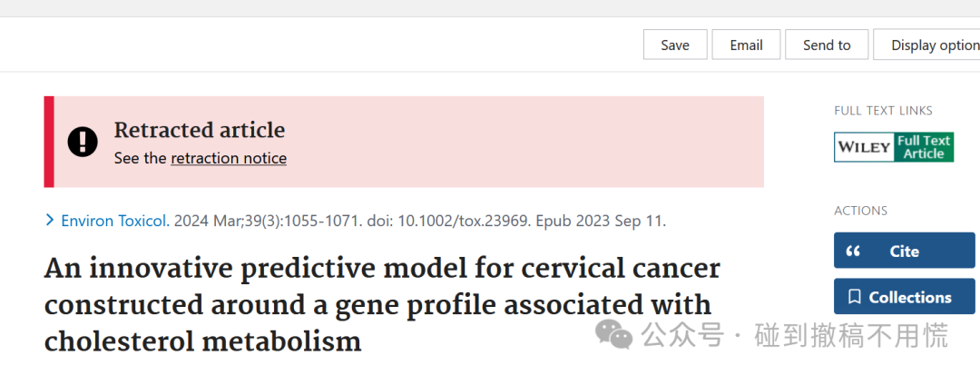Open the retraction notice link
Image resolution: width=980 pixels, height=375 pixels.
229,158
